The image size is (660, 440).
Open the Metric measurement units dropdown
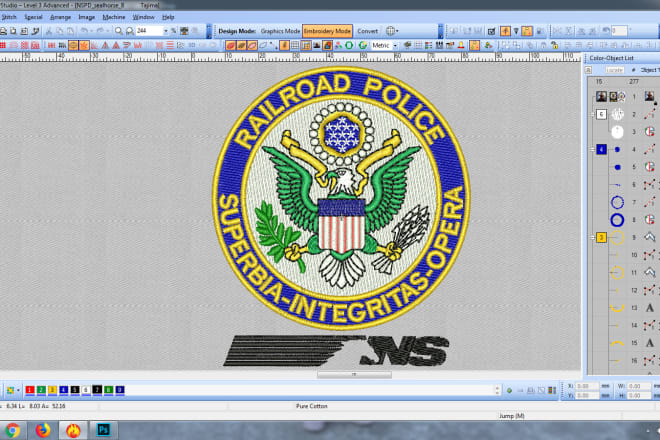tap(395, 45)
